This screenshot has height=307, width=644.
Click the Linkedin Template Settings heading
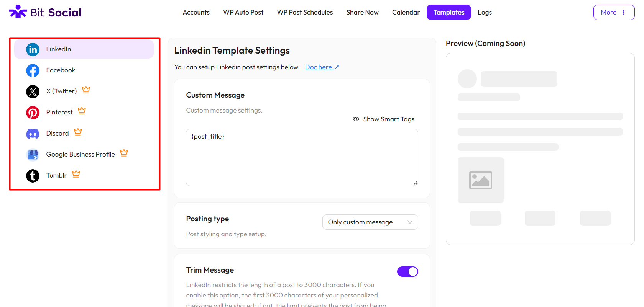[x=232, y=51]
